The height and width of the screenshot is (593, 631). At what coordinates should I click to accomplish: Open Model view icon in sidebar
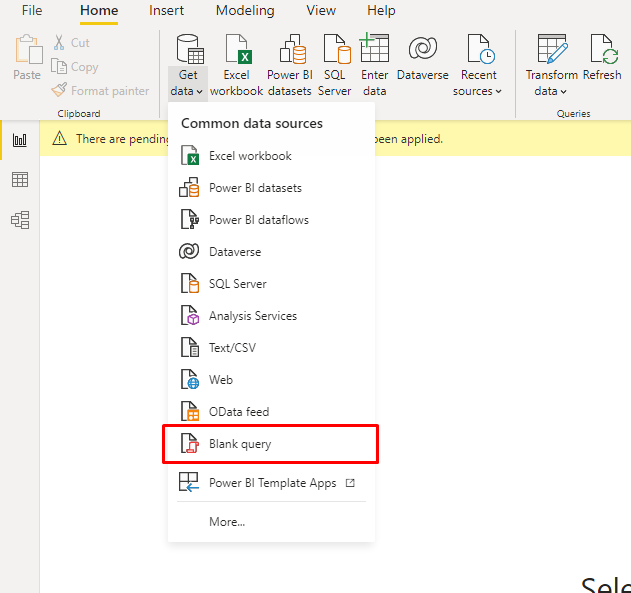(20, 219)
